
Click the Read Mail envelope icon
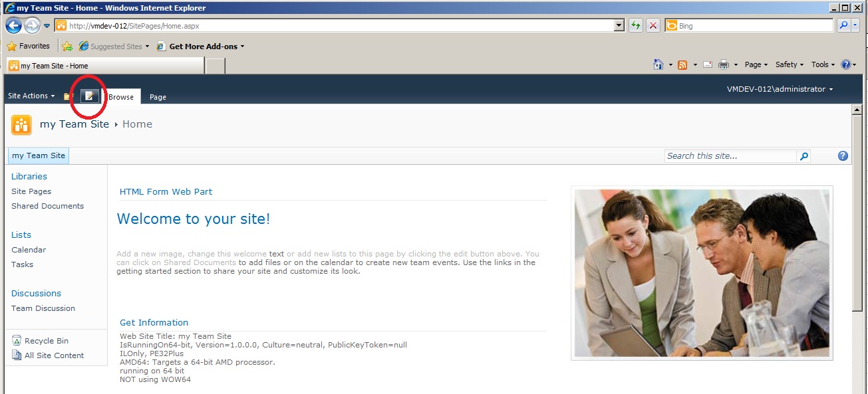pos(706,64)
